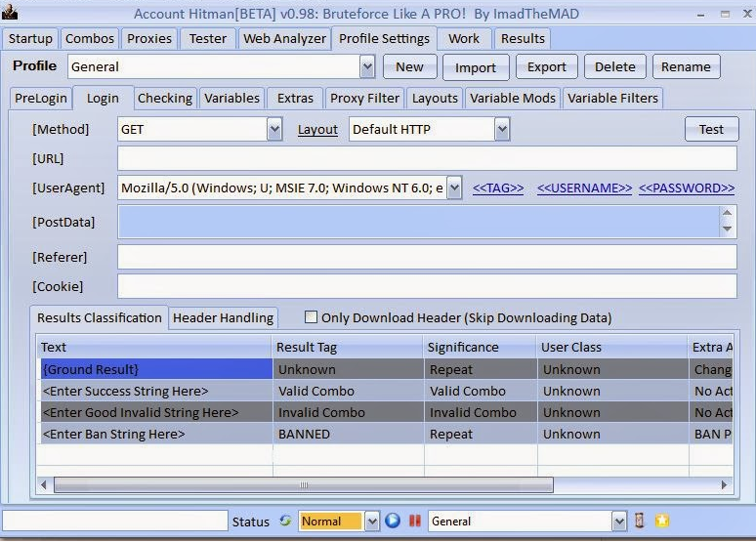756x543 pixels.
Task: Insert the <<USERNAME>> link
Action: 584,188
